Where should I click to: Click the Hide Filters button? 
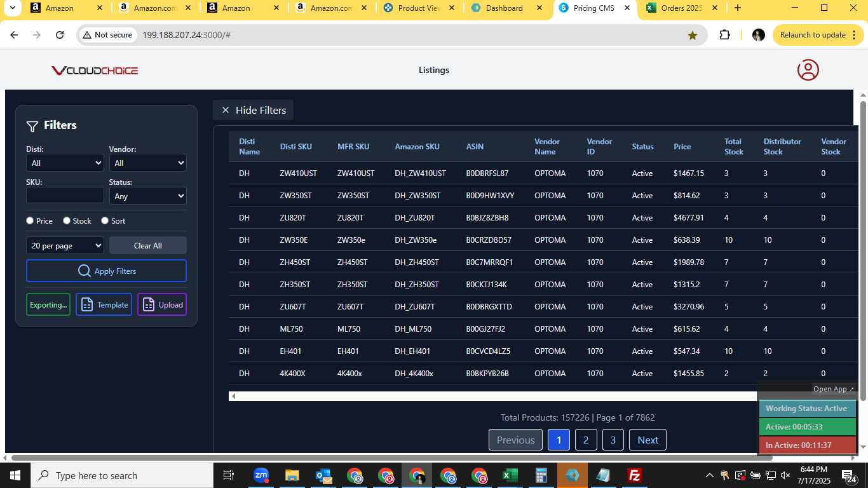pos(253,110)
